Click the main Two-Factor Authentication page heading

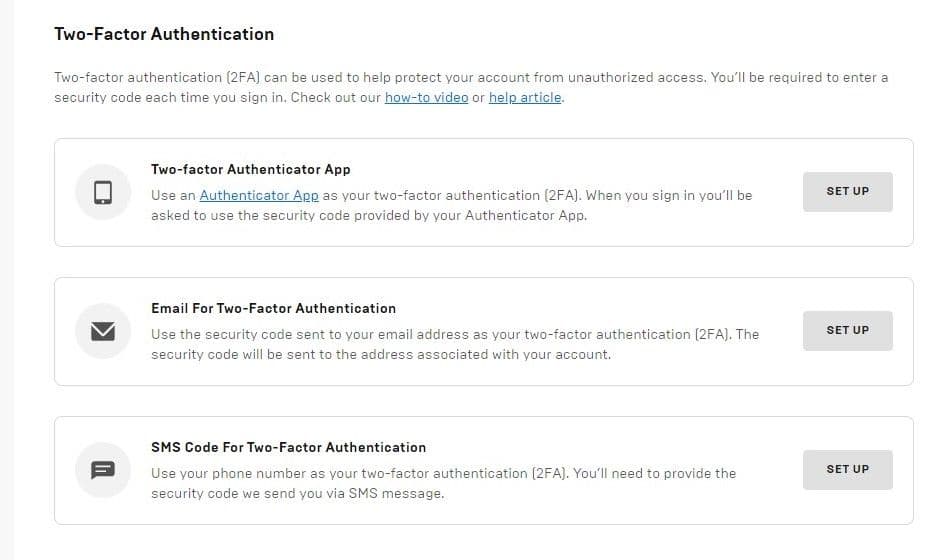[x=164, y=34]
